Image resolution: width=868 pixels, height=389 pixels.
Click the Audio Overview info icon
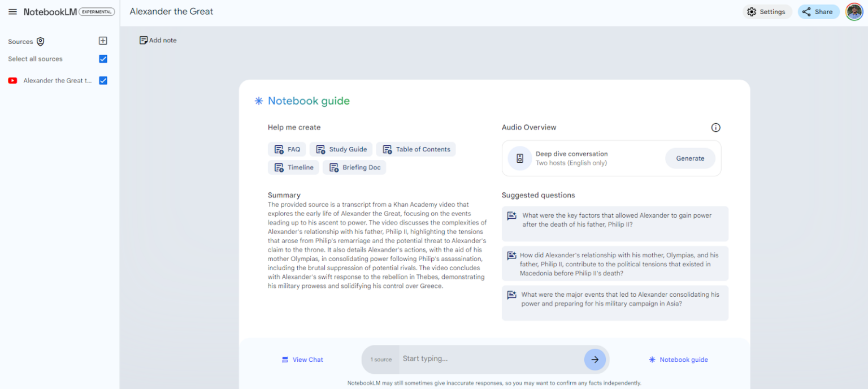point(715,128)
